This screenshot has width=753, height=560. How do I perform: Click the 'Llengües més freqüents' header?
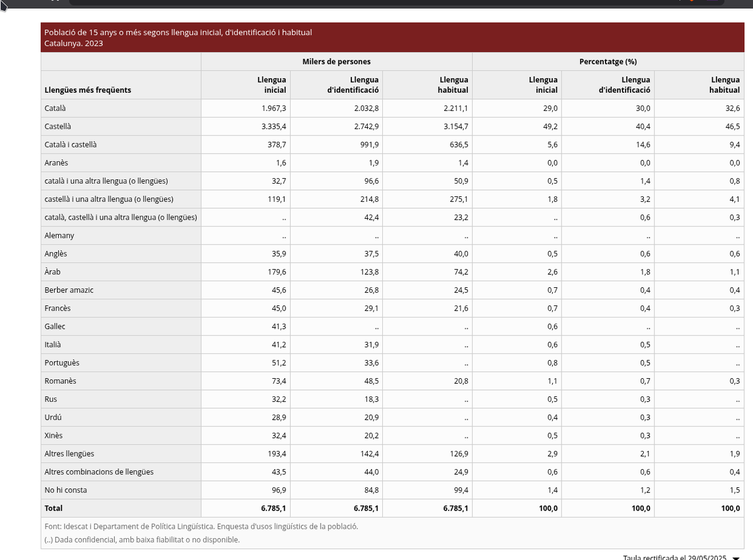click(x=88, y=90)
